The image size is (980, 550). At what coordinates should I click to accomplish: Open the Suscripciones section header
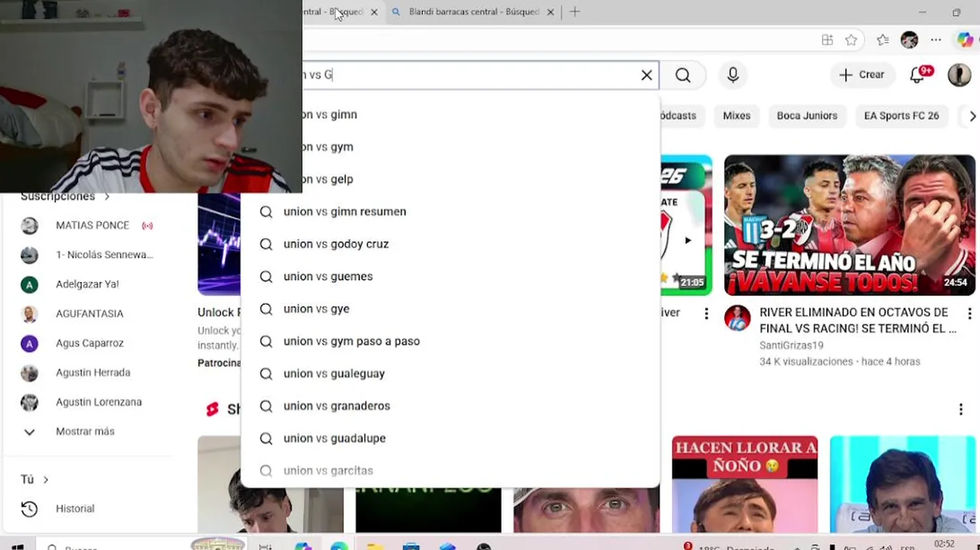[65, 197]
